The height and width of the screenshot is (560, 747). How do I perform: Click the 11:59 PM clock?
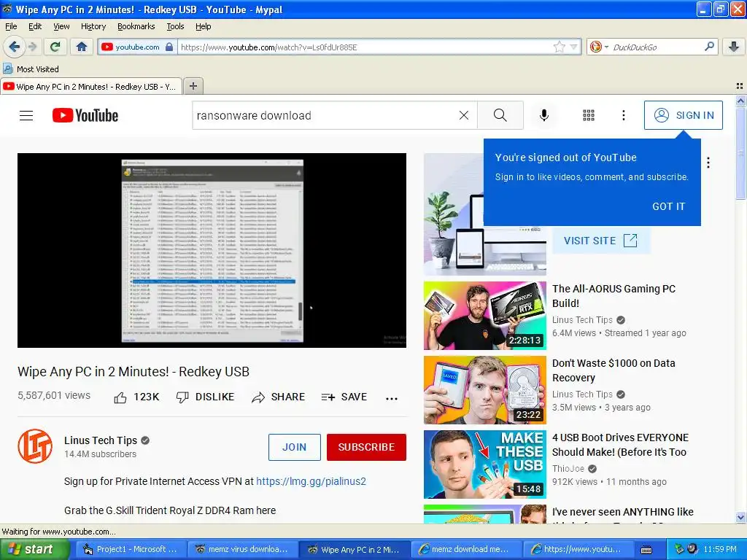(x=720, y=549)
